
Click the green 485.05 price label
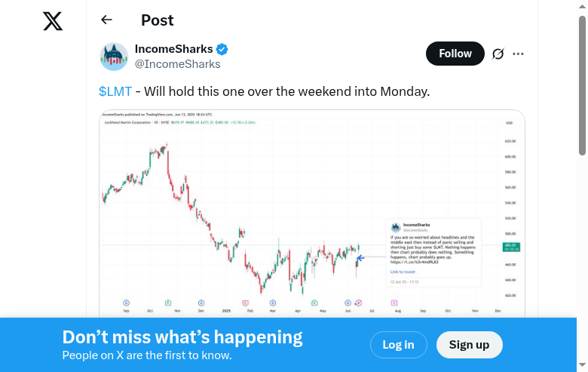coord(510,247)
